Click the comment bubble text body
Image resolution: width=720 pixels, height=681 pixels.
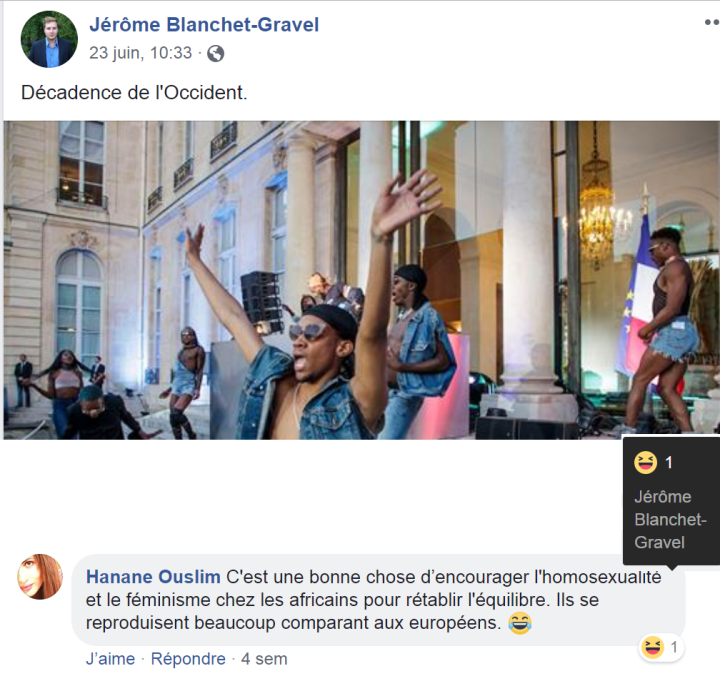[x=378, y=600]
